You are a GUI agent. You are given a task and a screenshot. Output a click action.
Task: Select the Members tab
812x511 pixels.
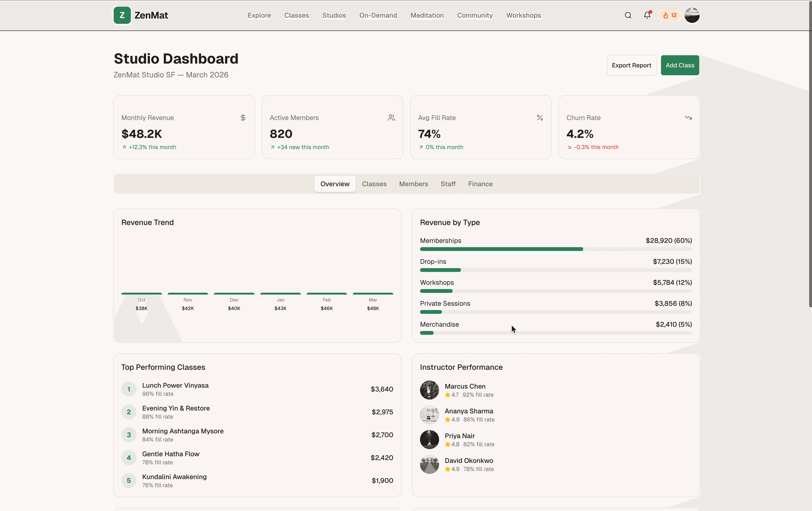[x=413, y=184]
